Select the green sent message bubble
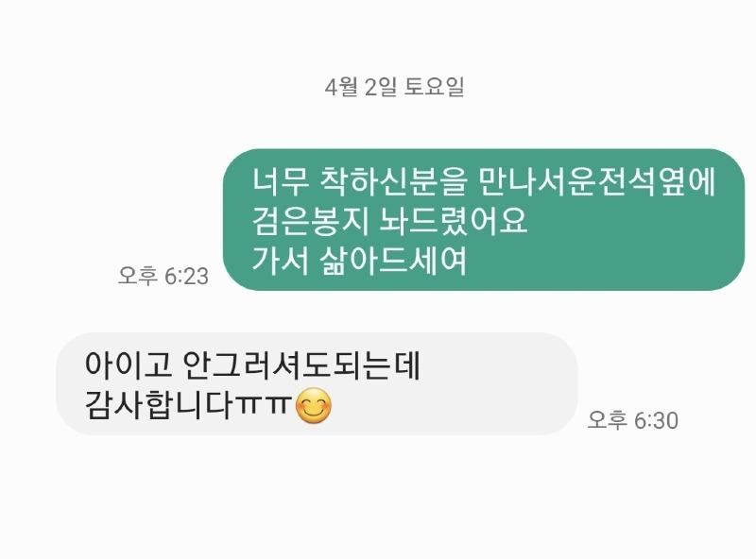Screen dimensions: 756x559 (x=484, y=220)
